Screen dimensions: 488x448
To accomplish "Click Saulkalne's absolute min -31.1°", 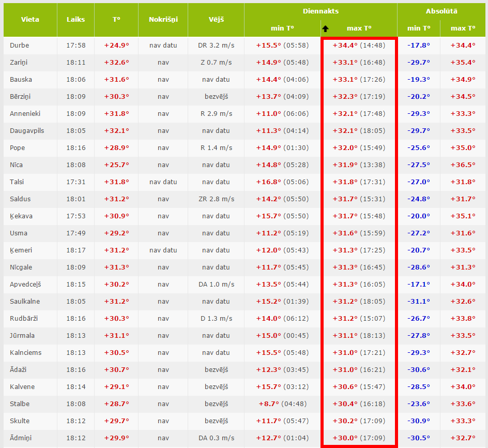I will point(419,301).
